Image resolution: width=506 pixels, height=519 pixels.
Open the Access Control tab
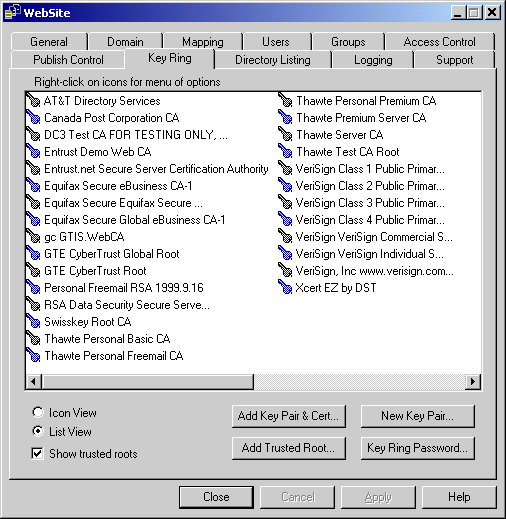click(x=439, y=42)
